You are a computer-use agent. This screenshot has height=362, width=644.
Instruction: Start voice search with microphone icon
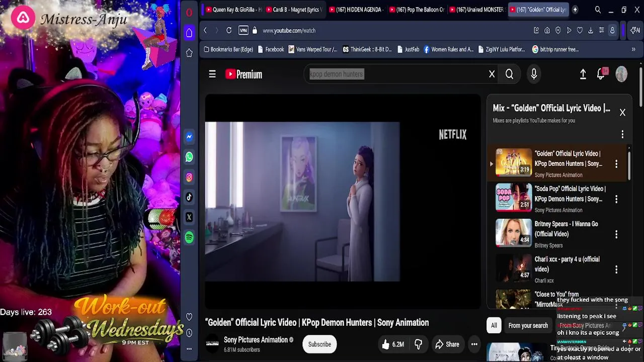(x=534, y=74)
